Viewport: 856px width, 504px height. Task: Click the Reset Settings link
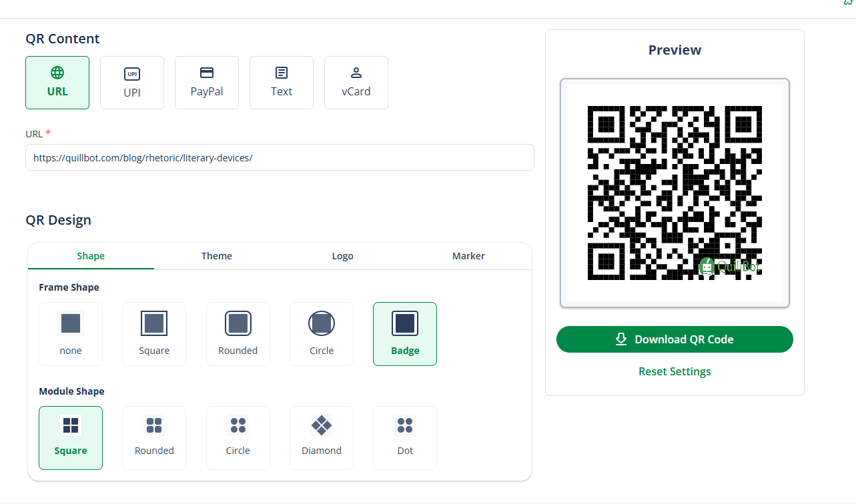(675, 371)
